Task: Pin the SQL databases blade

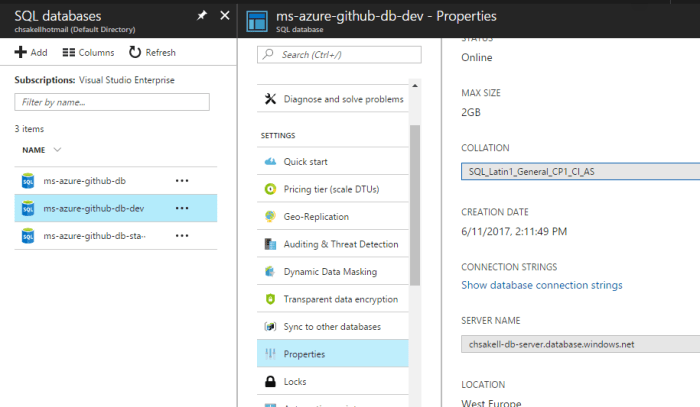Action: (x=200, y=16)
